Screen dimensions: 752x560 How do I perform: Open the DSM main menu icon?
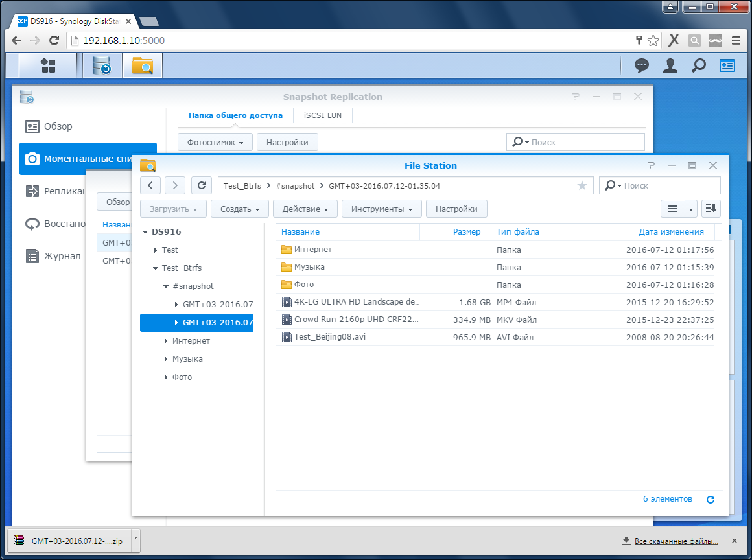pyautogui.click(x=48, y=65)
